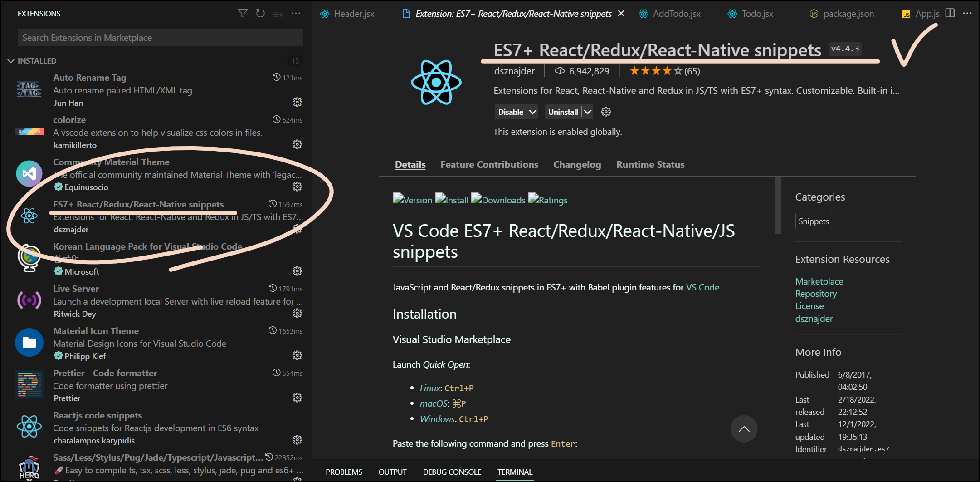The width and height of the screenshot is (980, 482).
Task: Click the star rating (65)
Action: coord(664,71)
